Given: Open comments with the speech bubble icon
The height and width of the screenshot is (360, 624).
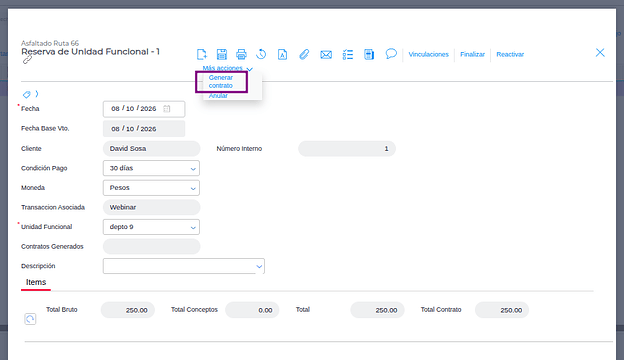Looking at the screenshot, I should point(391,53).
